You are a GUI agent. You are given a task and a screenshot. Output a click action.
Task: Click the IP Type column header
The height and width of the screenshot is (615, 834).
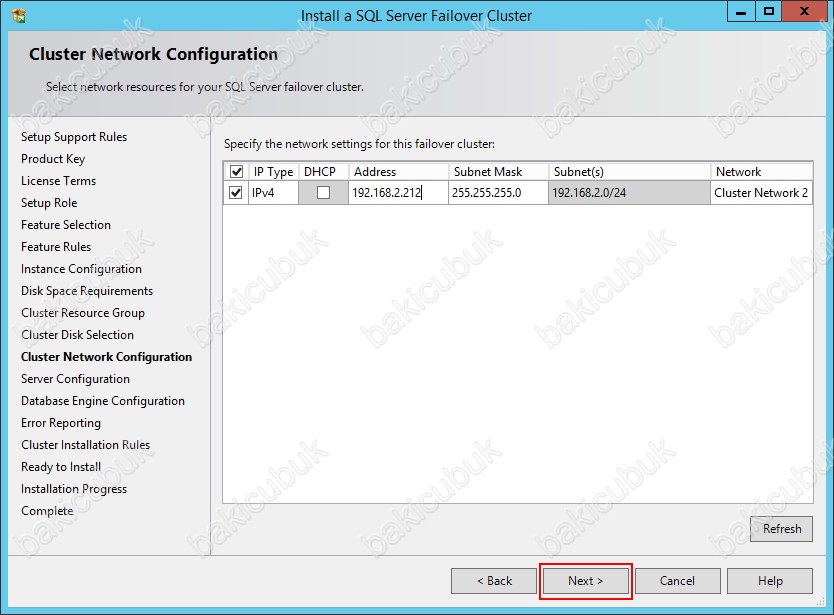point(273,172)
